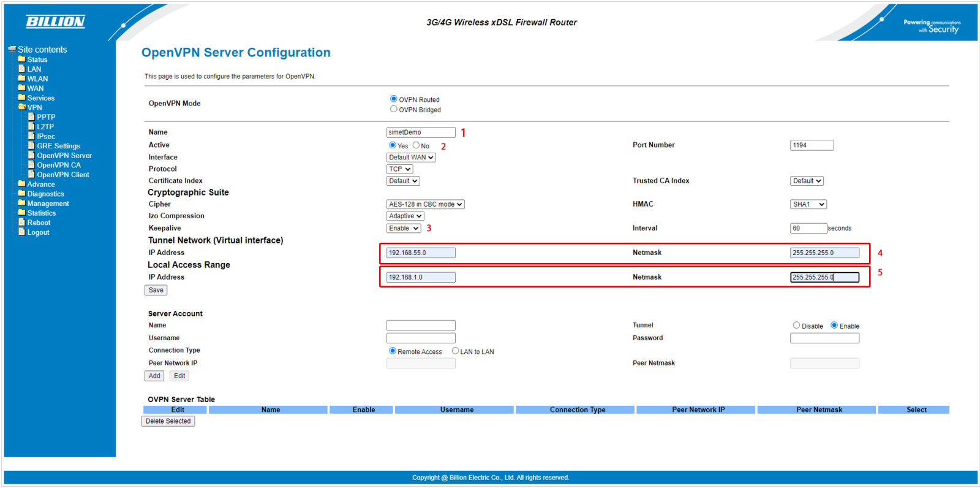Select the OVPN Bridged mode option
Screen dimensions: 980x488
click(393, 109)
